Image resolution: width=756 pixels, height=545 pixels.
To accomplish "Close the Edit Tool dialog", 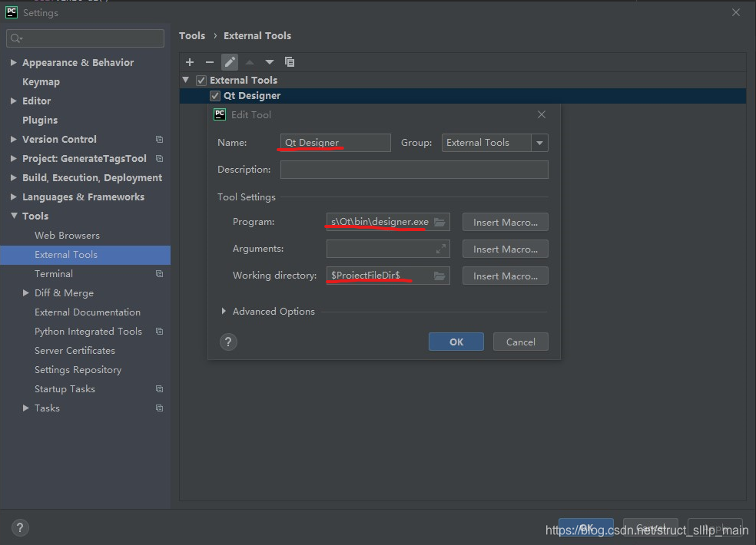I will (542, 114).
